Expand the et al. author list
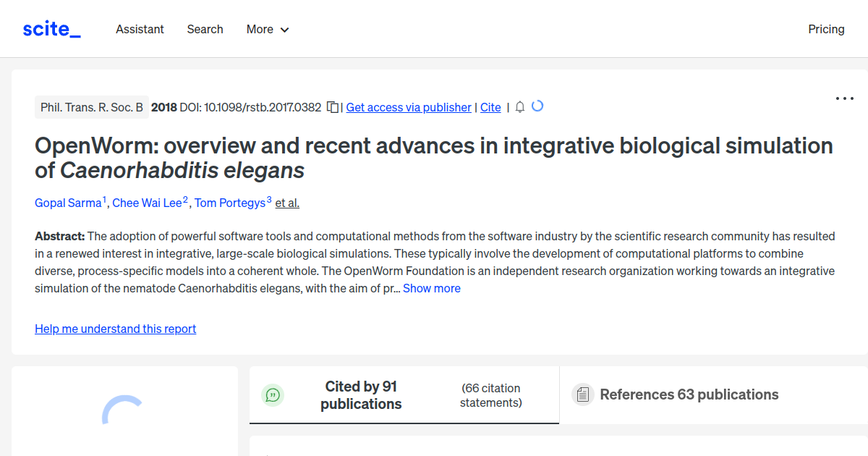 click(286, 203)
